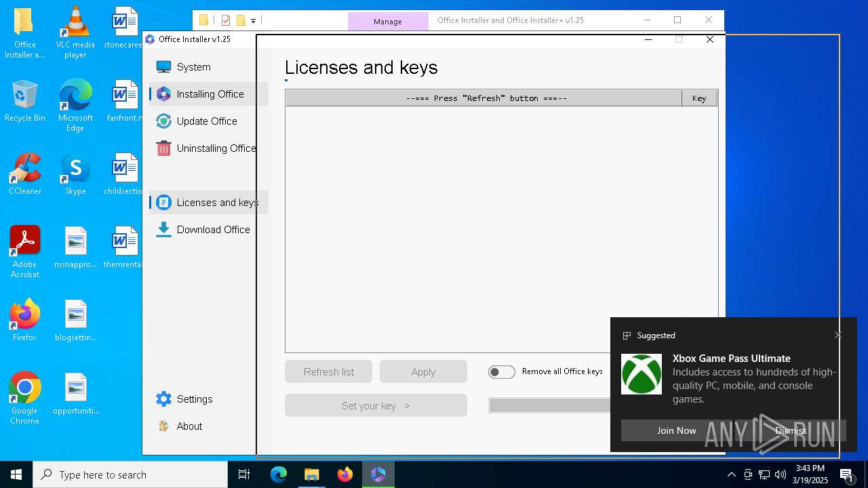868x488 pixels.
Task: Close the Suggested notification with X
Action: [838, 335]
